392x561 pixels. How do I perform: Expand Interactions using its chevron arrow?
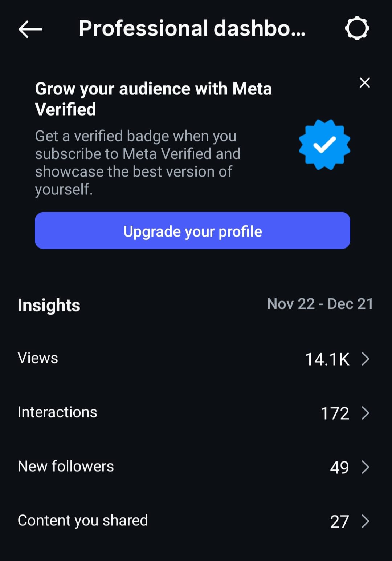366,413
